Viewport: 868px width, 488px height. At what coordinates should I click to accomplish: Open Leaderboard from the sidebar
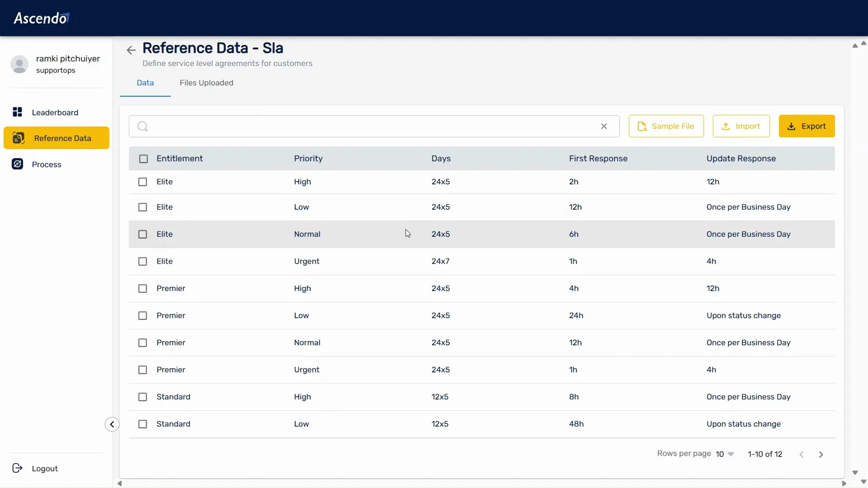pyautogui.click(x=55, y=112)
